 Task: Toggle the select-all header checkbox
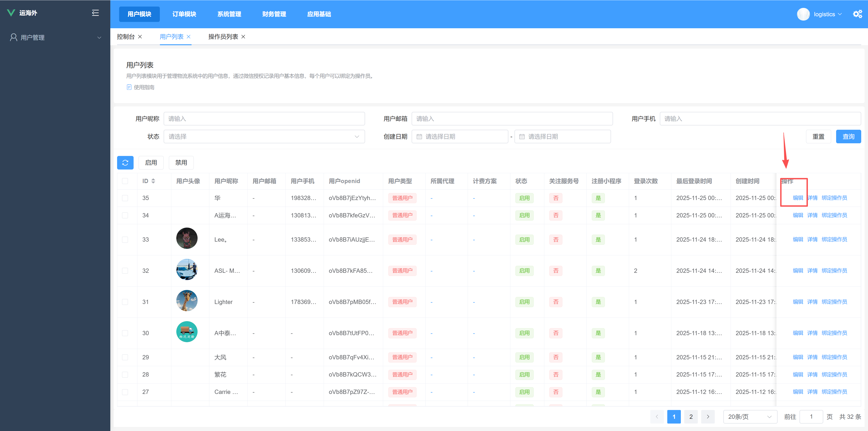[x=125, y=181]
